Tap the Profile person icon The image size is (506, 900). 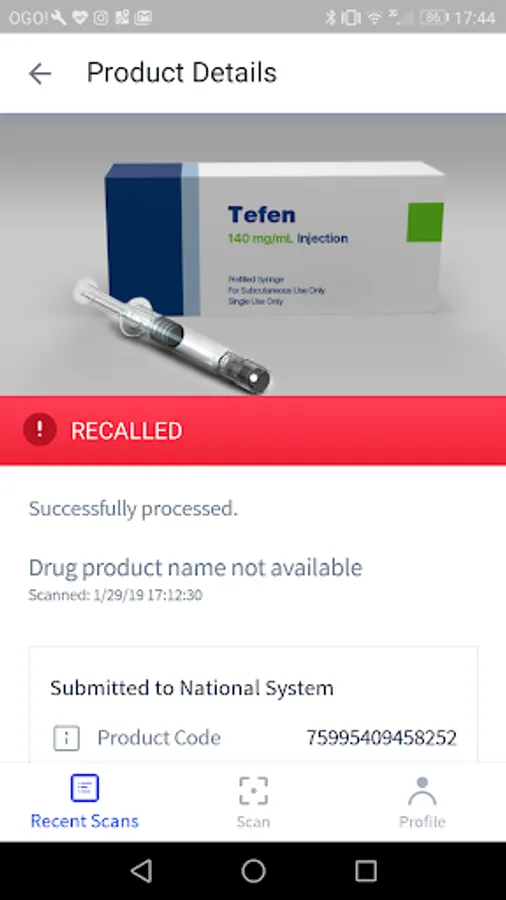pyautogui.click(x=422, y=790)
